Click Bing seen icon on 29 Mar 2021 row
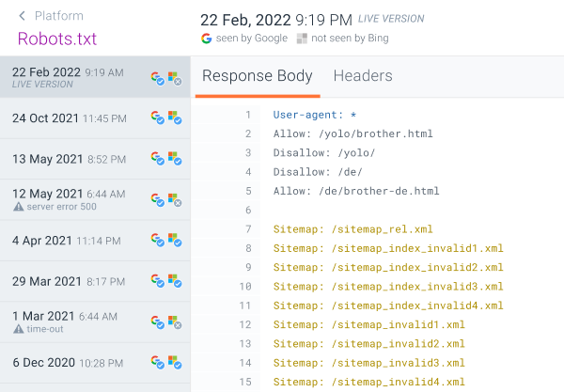The width and height of the screenshot is (564, 392). click(175, 281)
